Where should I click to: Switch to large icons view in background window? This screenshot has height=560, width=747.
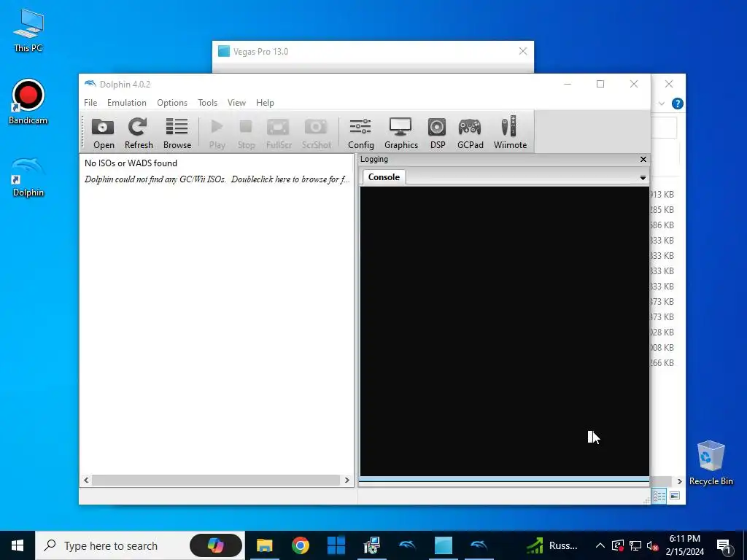pos(675,496)
